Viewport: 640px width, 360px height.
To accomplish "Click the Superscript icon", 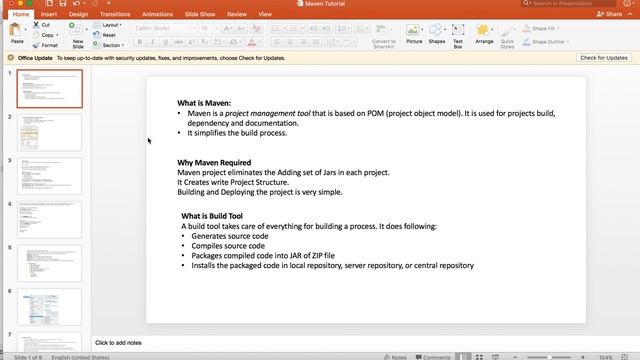I will (191, 42).
